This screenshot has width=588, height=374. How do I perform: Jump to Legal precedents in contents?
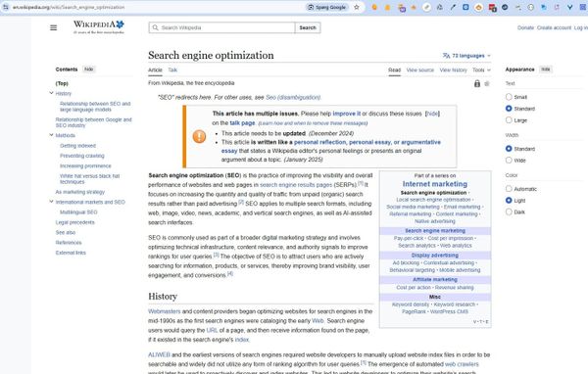coord(75,222)
